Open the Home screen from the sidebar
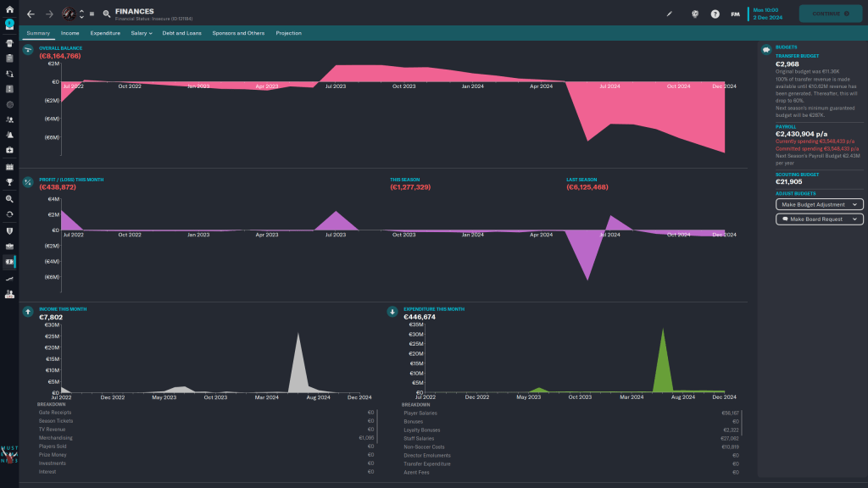 9,9
